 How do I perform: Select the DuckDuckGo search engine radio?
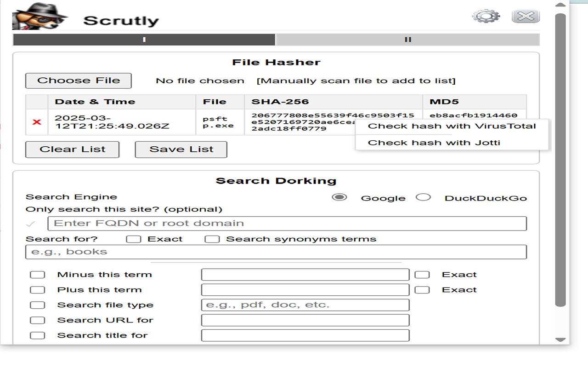[x=423, y=197]
